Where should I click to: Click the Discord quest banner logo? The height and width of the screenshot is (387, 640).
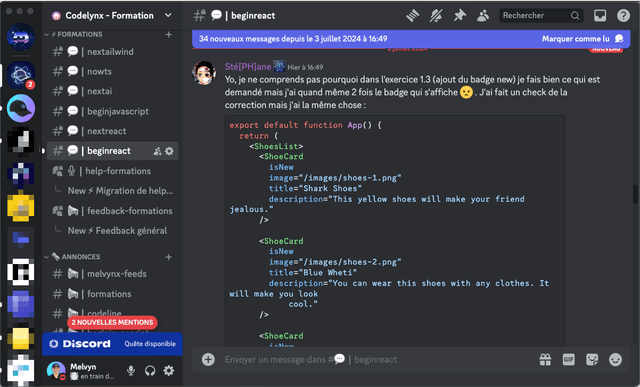pos(80,344)
